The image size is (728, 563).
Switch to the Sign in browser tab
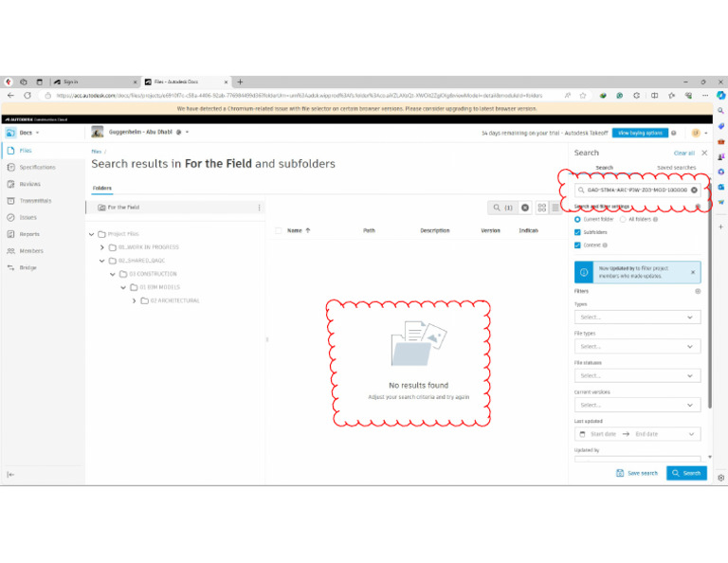pyautogui.click(x=95, y=82)
